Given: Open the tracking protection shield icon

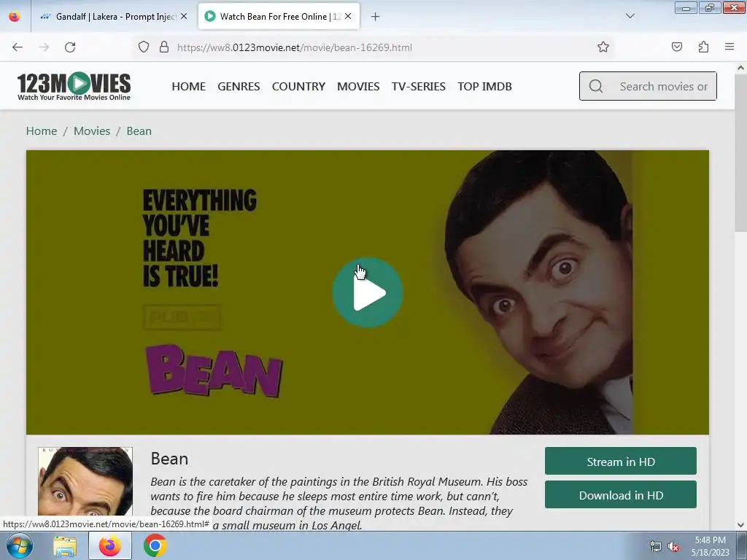Looking at the screenshot, I should pyautogui.click(x=144, y=47).
